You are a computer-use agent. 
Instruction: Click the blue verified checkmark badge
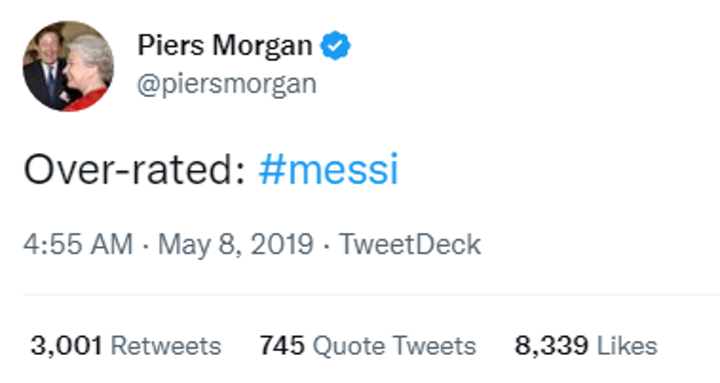pos(335,45)
